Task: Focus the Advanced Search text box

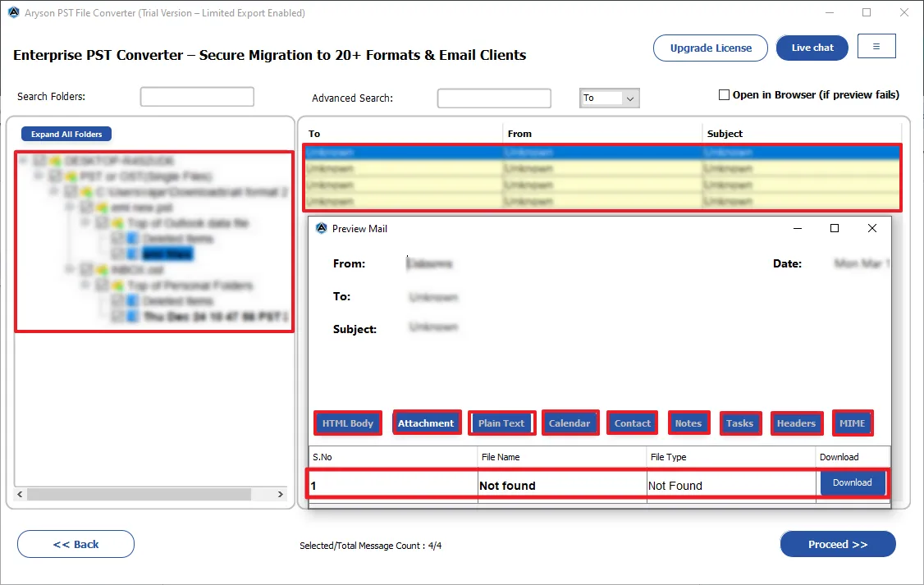Action: (494, 98)
